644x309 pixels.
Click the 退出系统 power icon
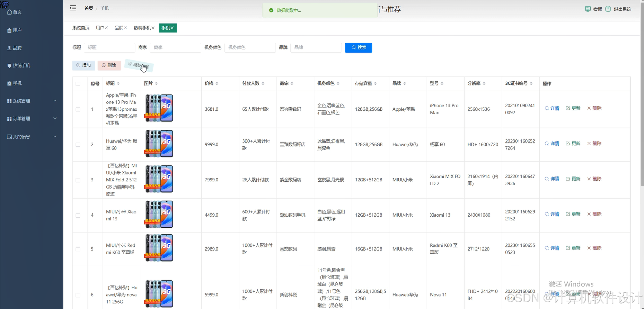pyautogui.click(x=608, y=9)
